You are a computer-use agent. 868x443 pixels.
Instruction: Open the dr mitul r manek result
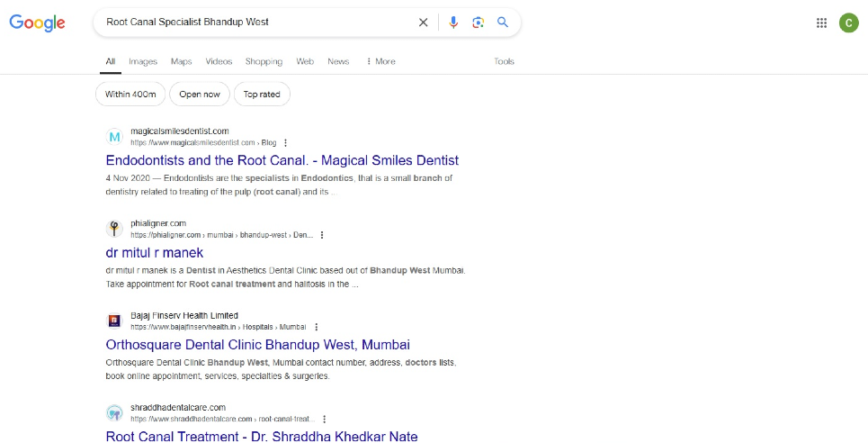155,252
